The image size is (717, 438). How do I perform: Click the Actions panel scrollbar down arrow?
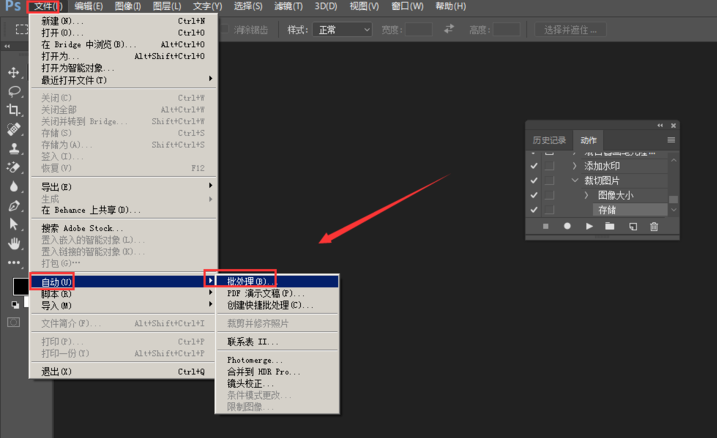(x=674, y=210)
